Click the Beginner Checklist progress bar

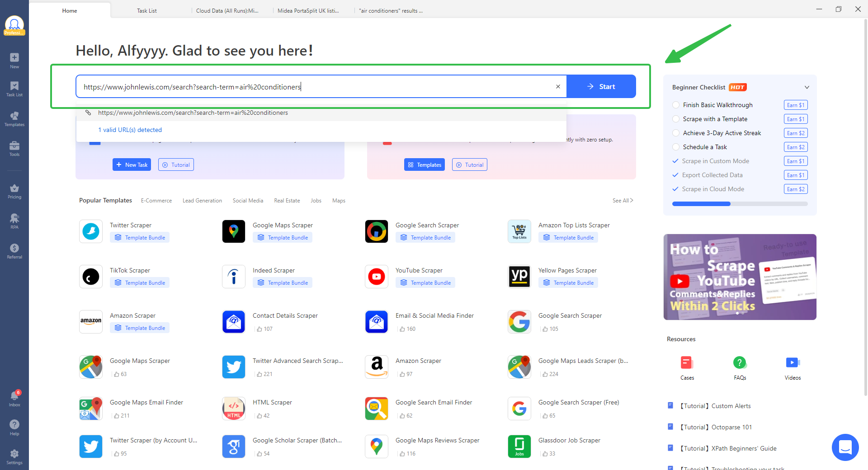(740, 204)
